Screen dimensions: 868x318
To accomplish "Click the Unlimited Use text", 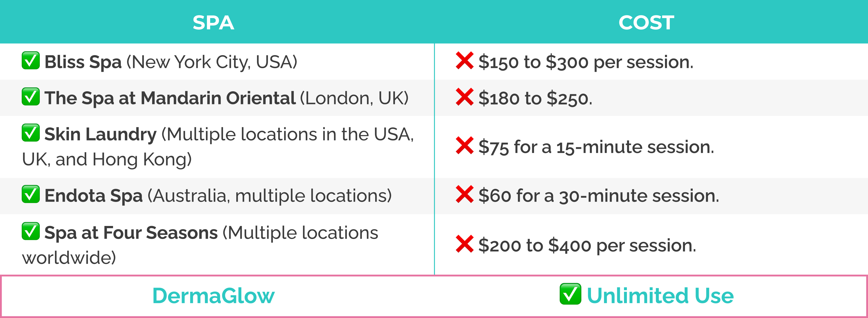I will tap(660, 295).
